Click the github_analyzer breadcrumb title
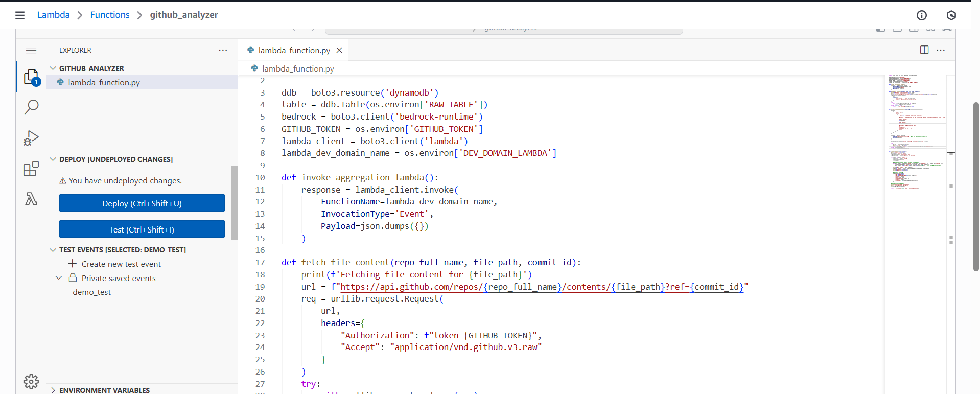The height and width of the screenshot is (394, 980). [184, 15]
